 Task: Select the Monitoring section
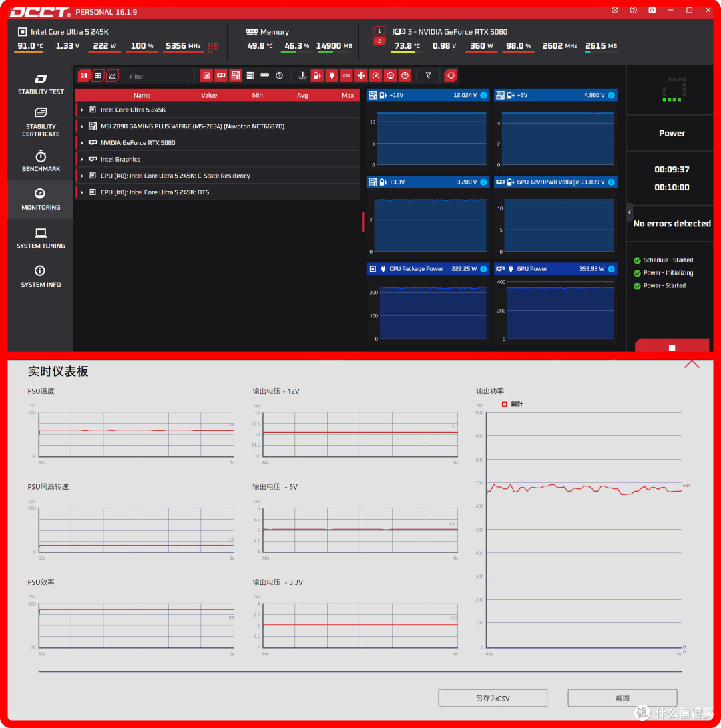pos(41,200)
